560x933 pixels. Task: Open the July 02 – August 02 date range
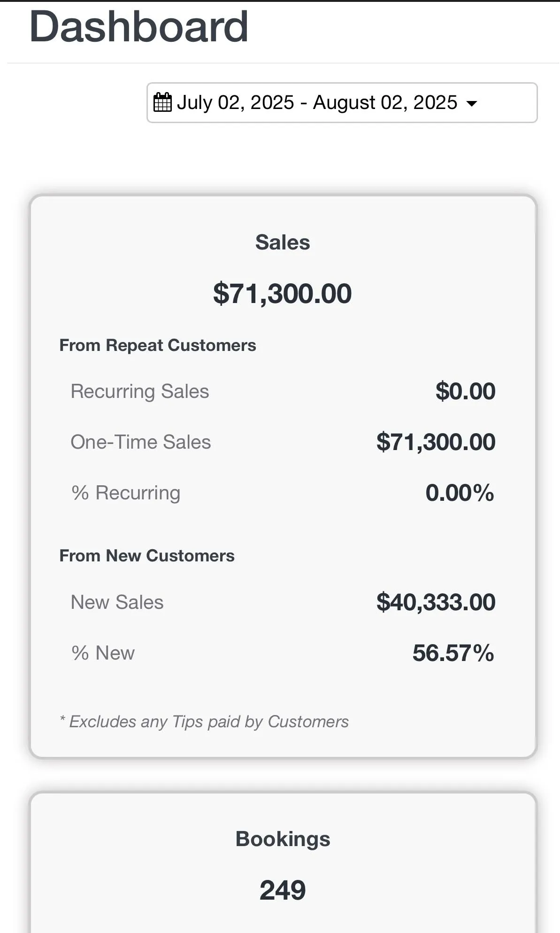tap(316, 102)
